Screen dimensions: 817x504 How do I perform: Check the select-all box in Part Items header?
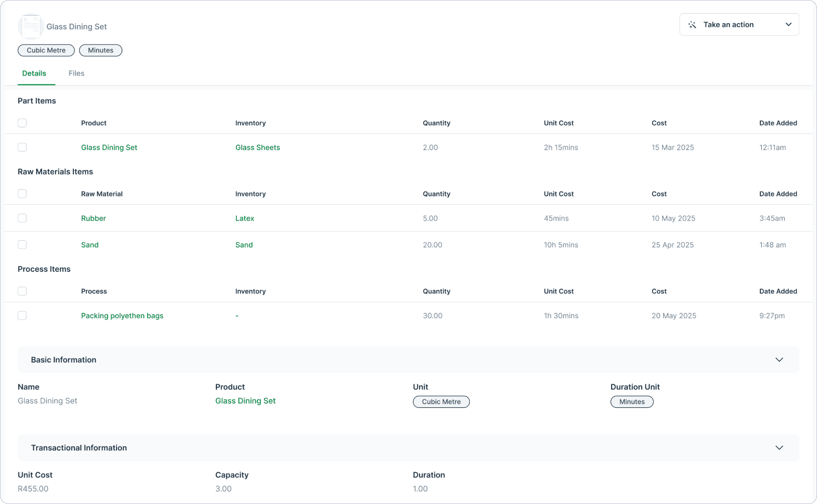pyautogui.click(x=22, y=123)
